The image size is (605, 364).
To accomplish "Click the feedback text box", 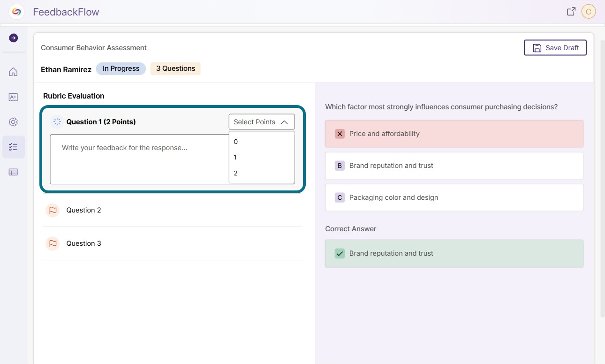I will click(139, 159).
